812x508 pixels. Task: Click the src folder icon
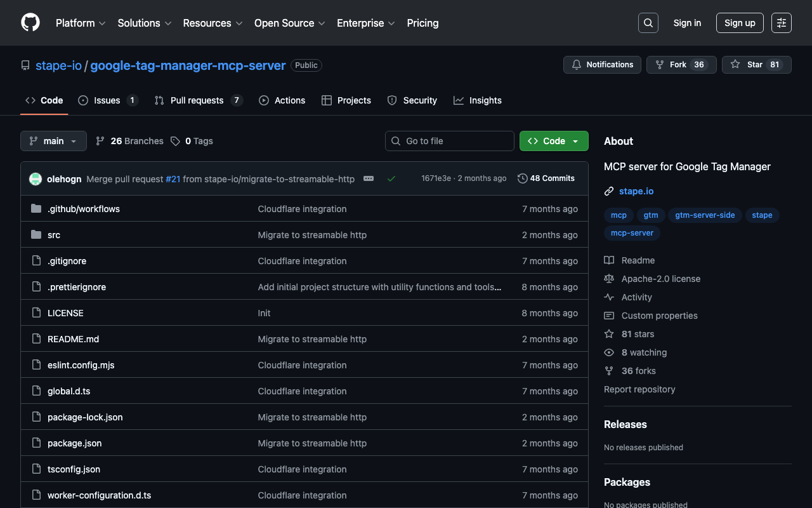(36, 235)
